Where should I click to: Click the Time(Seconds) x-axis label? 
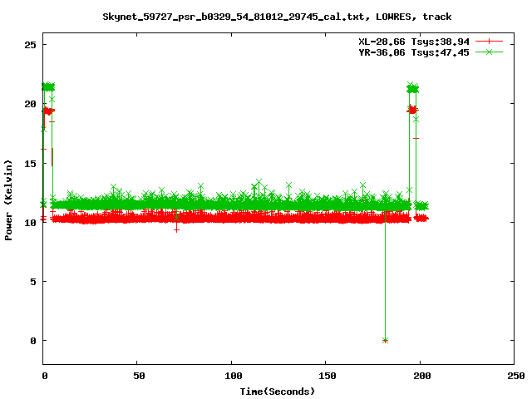(277, 392)
